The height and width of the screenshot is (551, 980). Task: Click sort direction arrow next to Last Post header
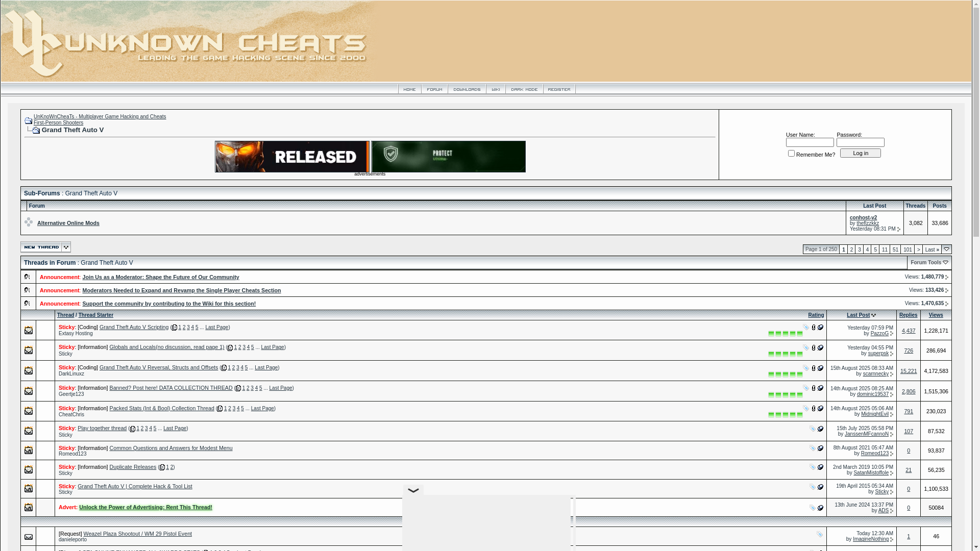coord(874,315)
